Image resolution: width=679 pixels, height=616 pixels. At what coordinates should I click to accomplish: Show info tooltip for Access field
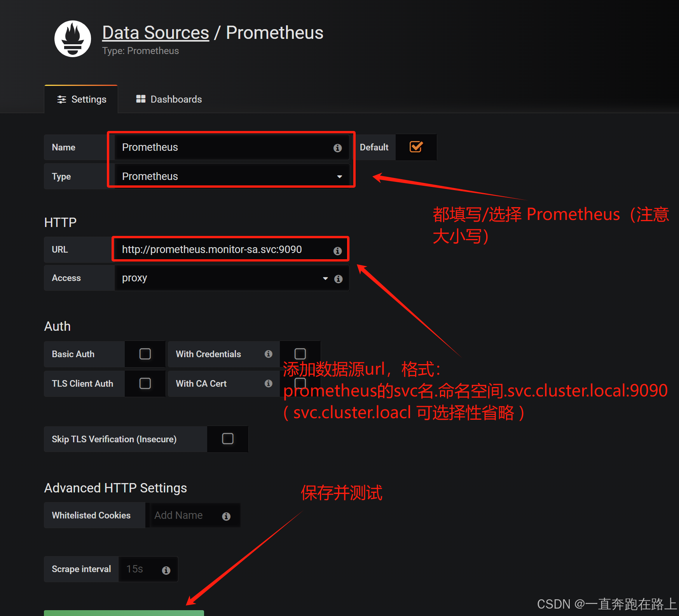(338, 279)
